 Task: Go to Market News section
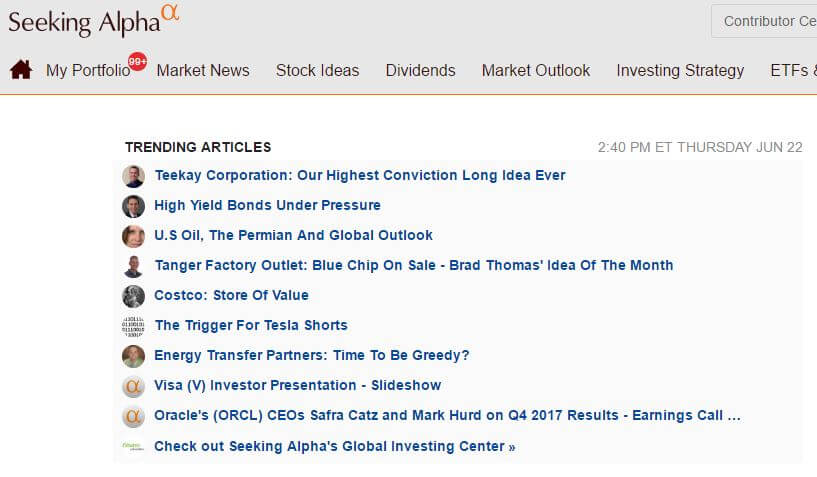[x=203, y=70]
